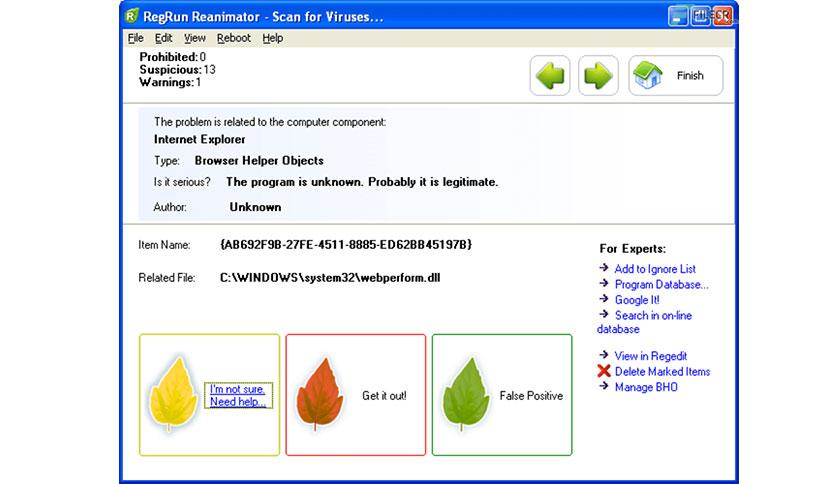This screenshot has width=836, height=484.
Task: Open the Edit menu
Action: [163, 38]
